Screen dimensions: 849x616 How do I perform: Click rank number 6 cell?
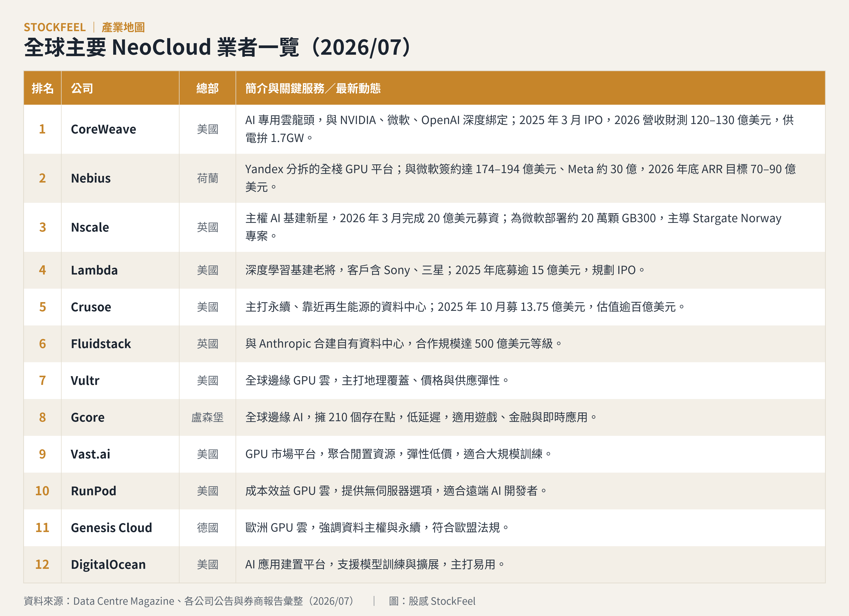point(42,344)
